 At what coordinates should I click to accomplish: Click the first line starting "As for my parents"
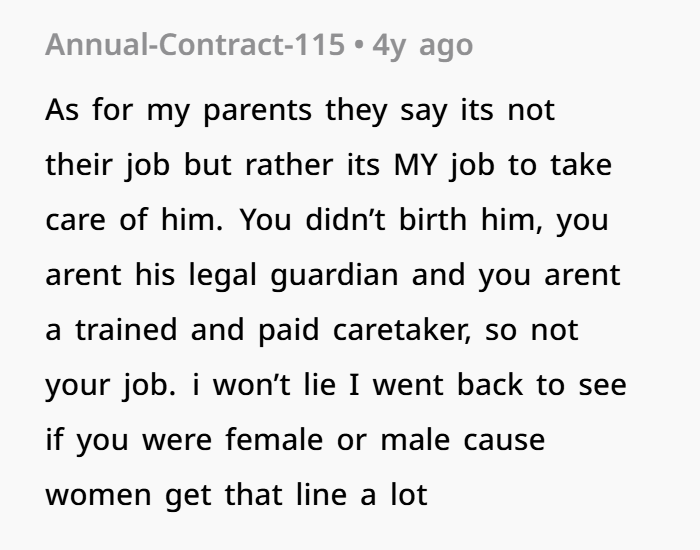tap(300, 110)
